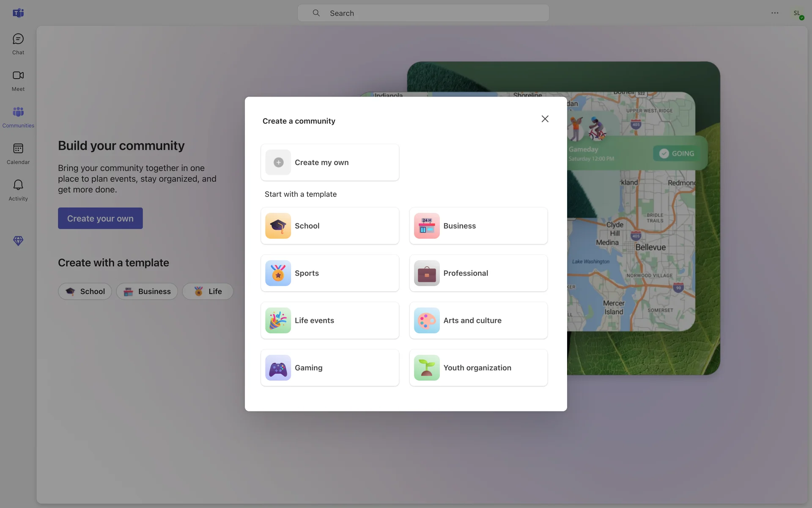Click the premium diamond icon

point(18,241)
